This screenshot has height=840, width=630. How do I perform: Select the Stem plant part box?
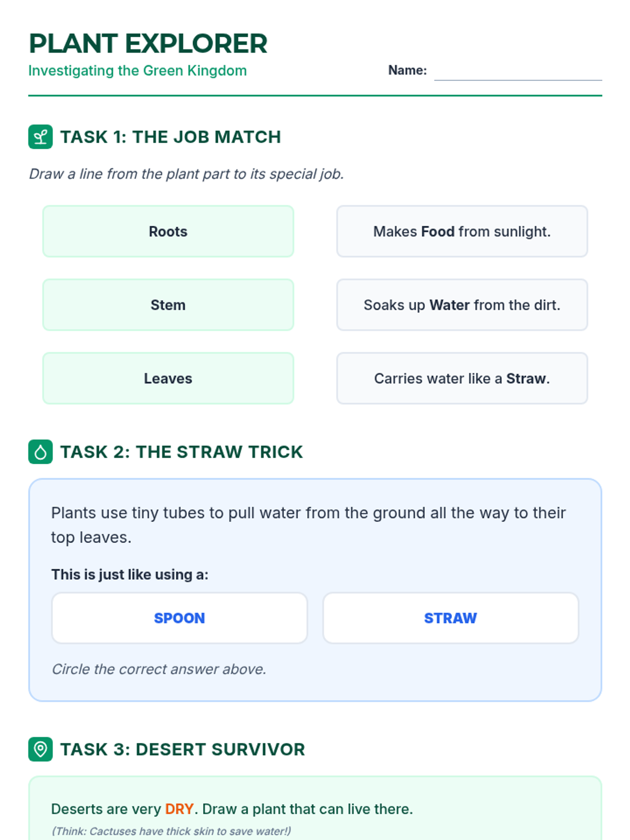point(168,305)
